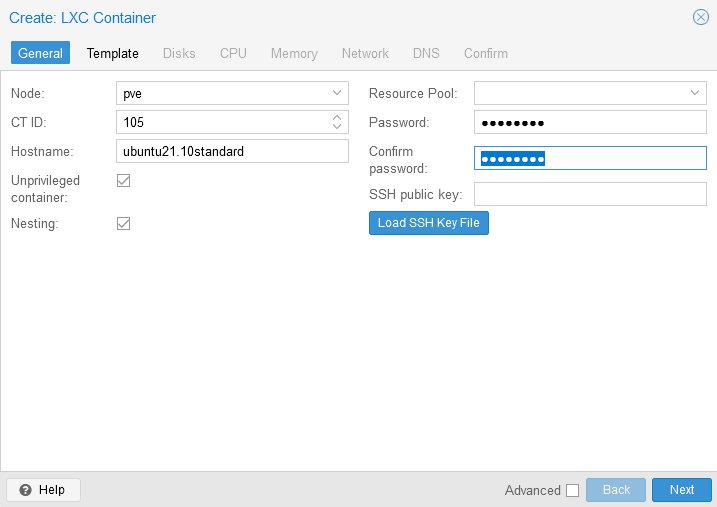Viewport: 717px width, 507px height.
Task: Toggle the Nesting checkbox
Action: pyautogui.click(x=123, y=224)
